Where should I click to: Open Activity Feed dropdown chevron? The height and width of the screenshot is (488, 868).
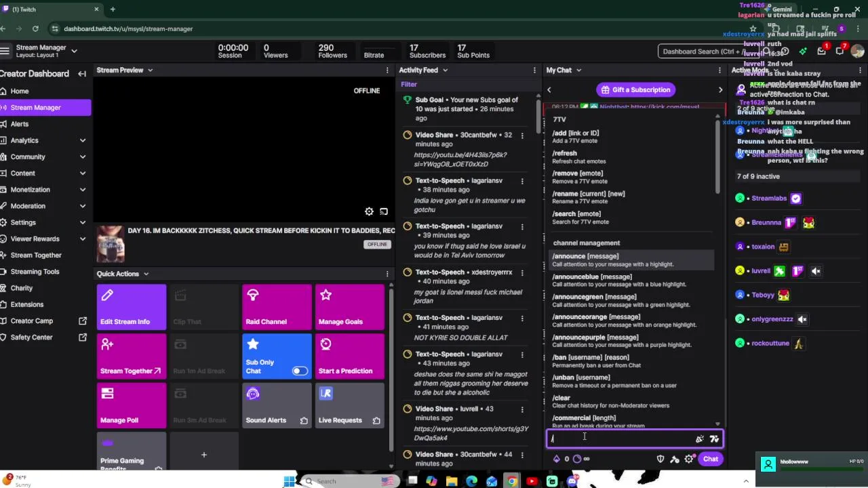pyautogui.click(x=445, y=70)
